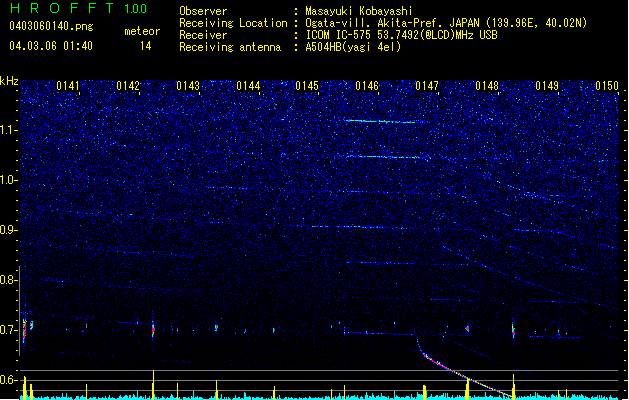Click the Receiving antenna label
Viewport: 629px width, 400px height.
point(230,47)
